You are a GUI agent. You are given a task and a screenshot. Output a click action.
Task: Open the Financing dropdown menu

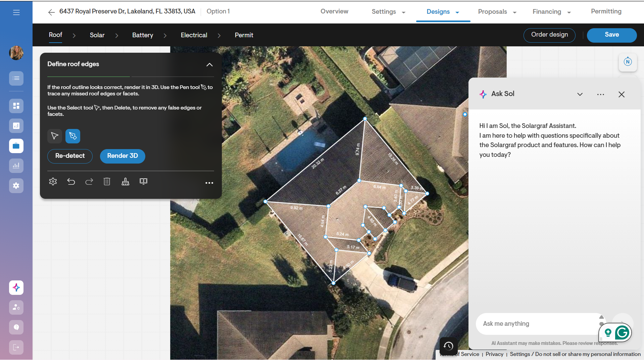(569, 12)
